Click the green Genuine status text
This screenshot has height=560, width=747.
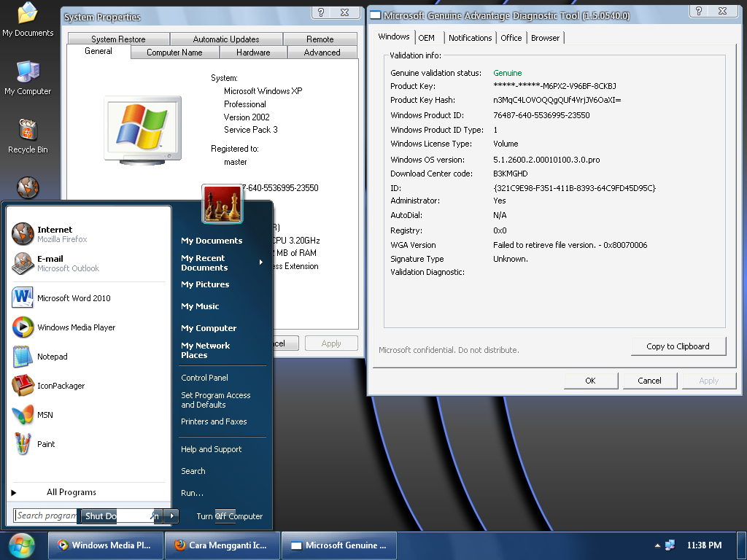click(508, 73)
